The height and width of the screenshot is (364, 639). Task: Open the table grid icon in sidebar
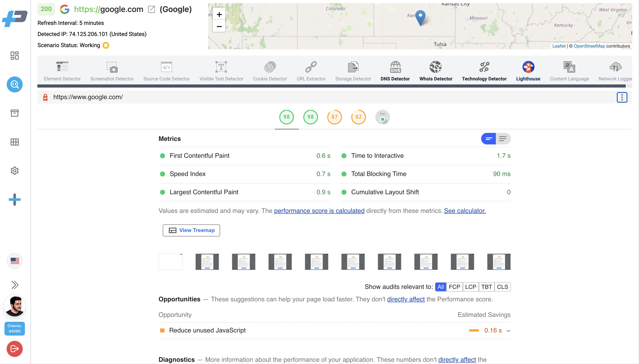coord(14,142)
